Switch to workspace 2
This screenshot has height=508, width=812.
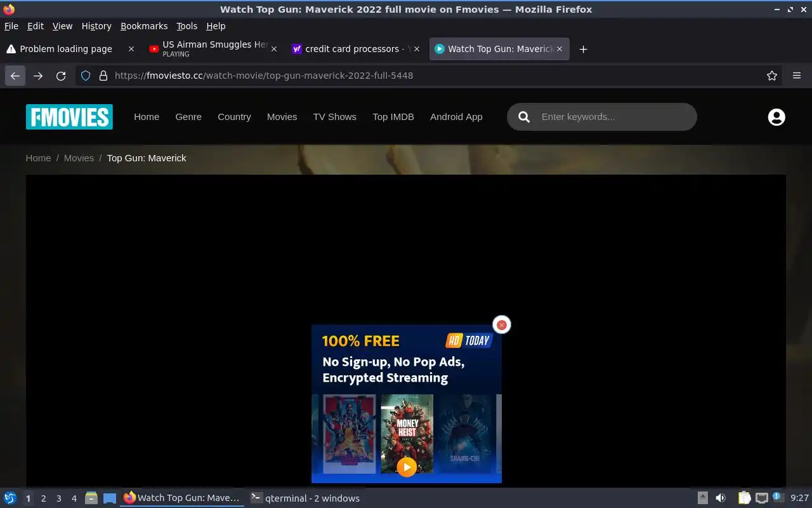[43, 498]
